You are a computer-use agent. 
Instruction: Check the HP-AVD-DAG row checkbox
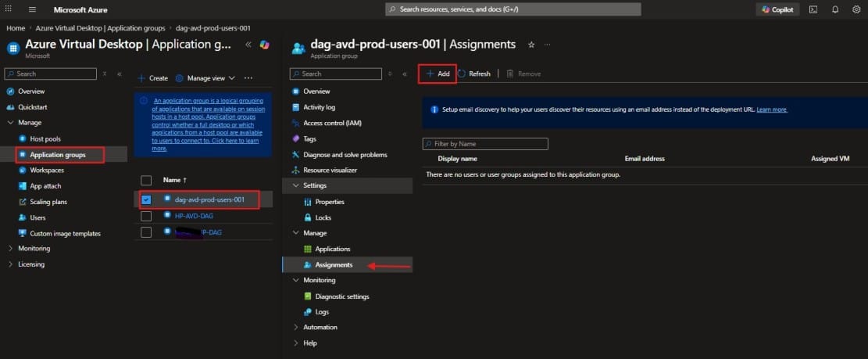point(146,216)
